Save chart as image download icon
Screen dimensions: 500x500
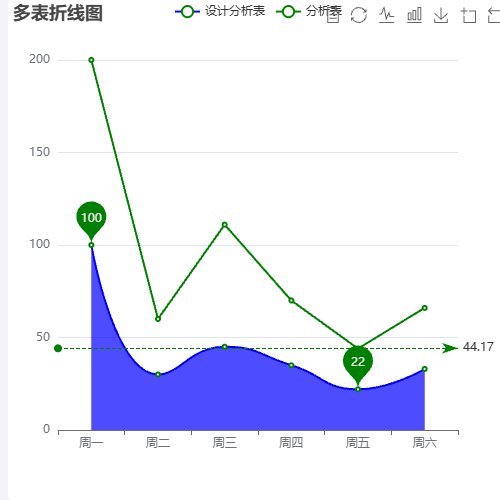(x=441, y=15)
